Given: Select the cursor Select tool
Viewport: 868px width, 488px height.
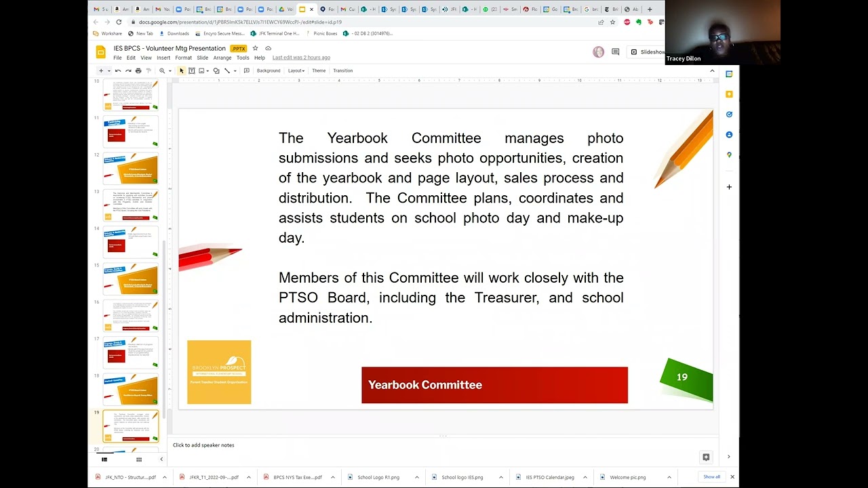Looking at the screenshot, I should click(x=181, y=70).
